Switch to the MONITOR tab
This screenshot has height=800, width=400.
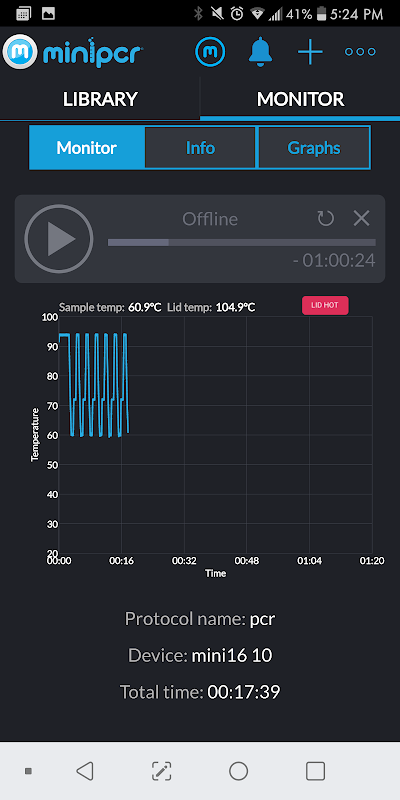click(x=300, y=99)
